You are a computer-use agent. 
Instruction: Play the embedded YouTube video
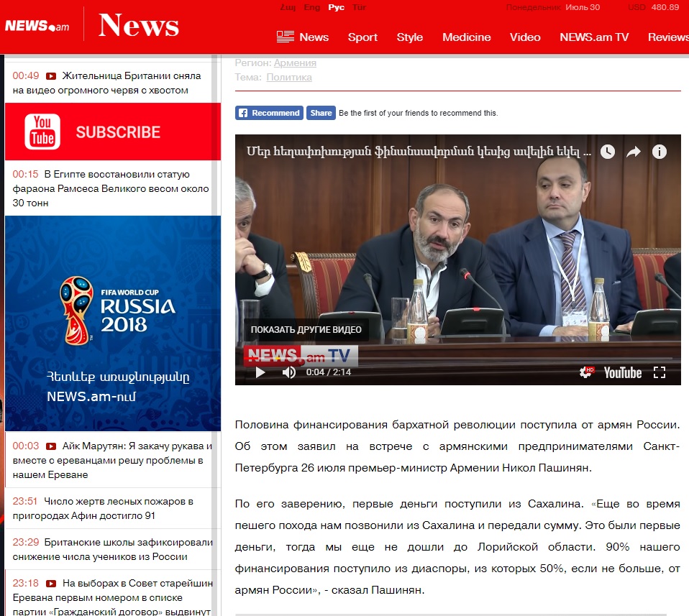click(260, 372)
